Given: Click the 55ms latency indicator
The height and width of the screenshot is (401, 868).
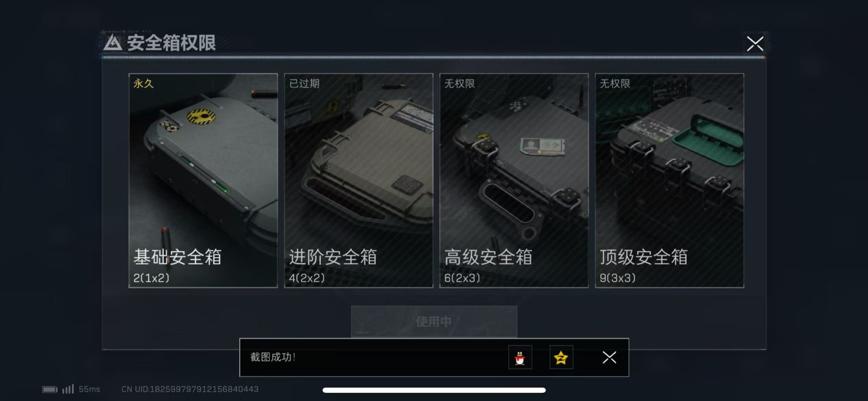Looking at the screenshot, I should (x=90, y=389).
